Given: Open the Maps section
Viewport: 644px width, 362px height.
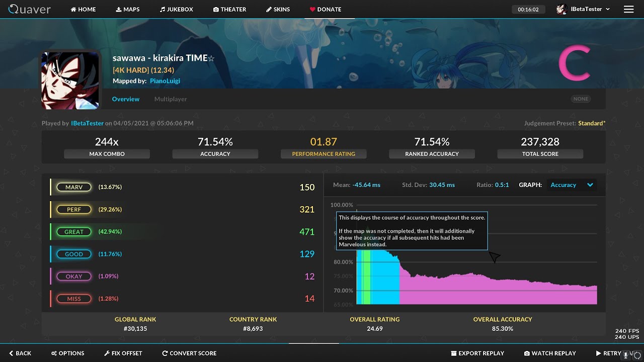Looking at the screenshot, I should (128, 9).
